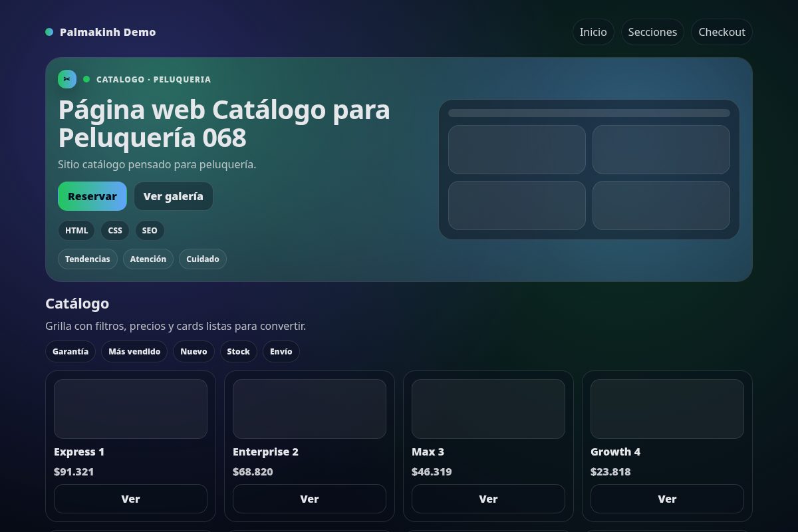The width and height of the screenshot is (798, 532).
Task: Click the status dot next to CATALOGO · PELUQUERIA
Action: click(x=86, y=78)
